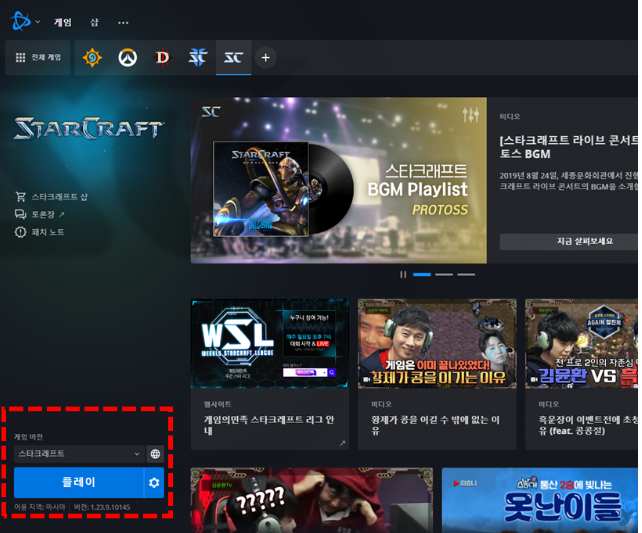Open 황제가 콩을 이기는 이유 video thumbnail

(x=437, y=343)
